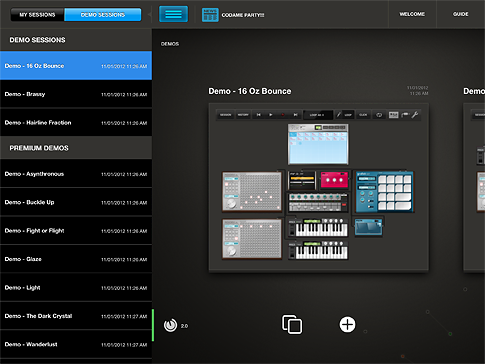The width and height of the screenshot is (485, 364).
Task: Select Demo - The Dark Crystal session
Action: click(x=76, y=316)
